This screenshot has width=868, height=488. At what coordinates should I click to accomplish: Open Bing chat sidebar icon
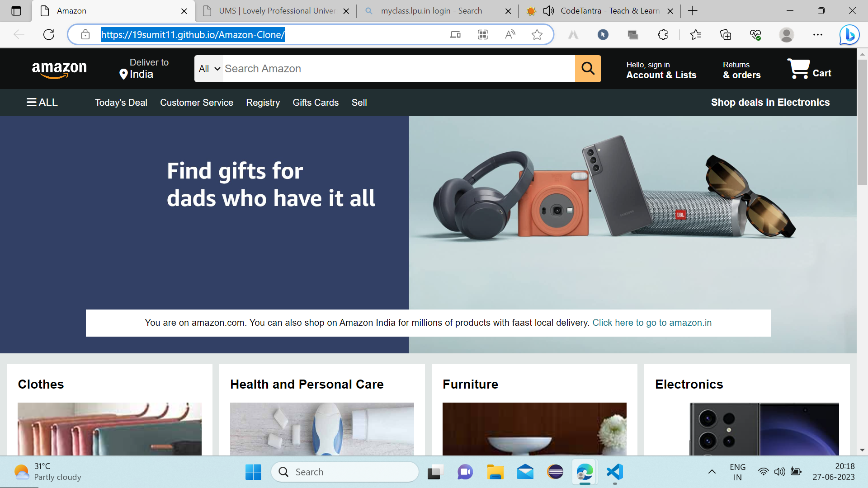click(849, 35)
